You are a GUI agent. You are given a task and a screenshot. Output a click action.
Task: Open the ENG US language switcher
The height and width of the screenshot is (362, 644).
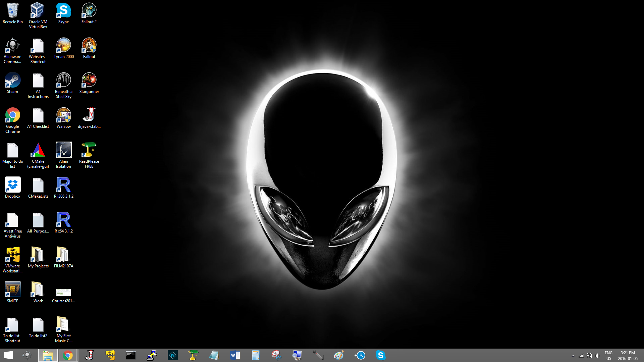pyautogui.click(x=608, y=356)
